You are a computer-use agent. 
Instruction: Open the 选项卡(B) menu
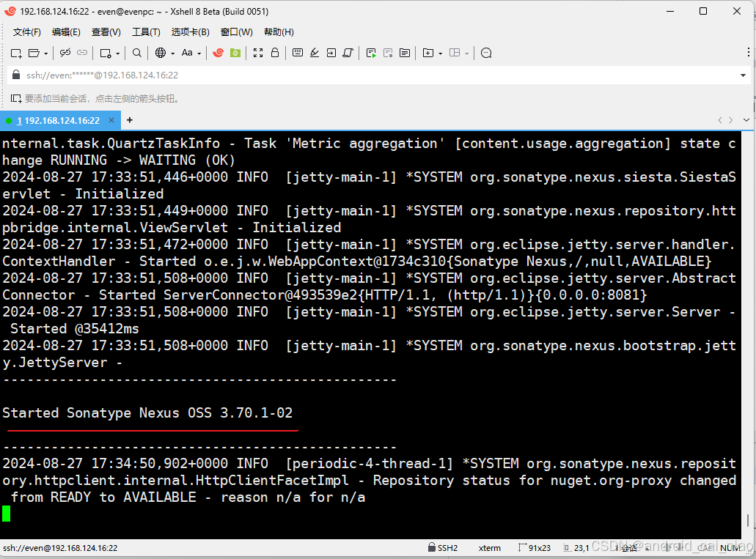click(x=191, y=32)
